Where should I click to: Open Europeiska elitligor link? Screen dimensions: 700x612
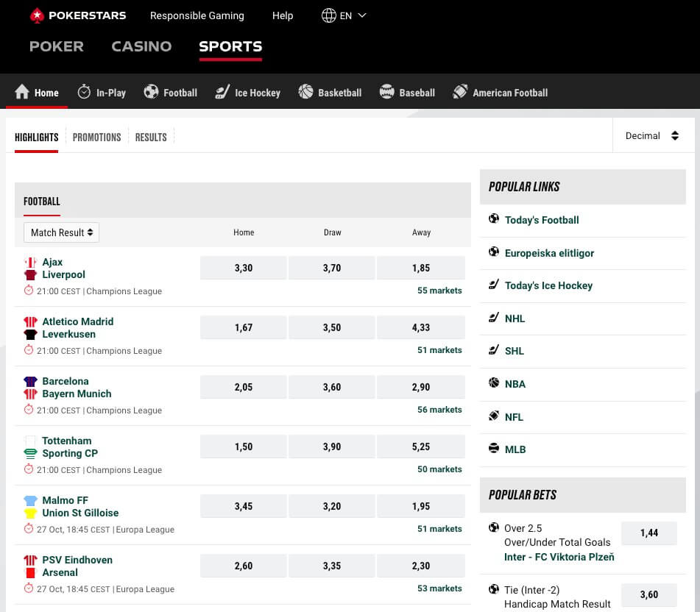(550, 253)
